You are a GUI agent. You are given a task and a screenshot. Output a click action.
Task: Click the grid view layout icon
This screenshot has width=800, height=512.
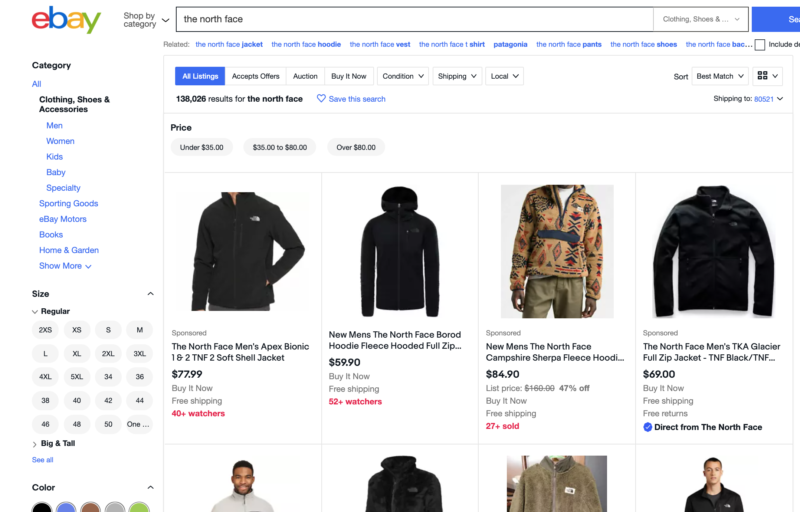point(762,76)
